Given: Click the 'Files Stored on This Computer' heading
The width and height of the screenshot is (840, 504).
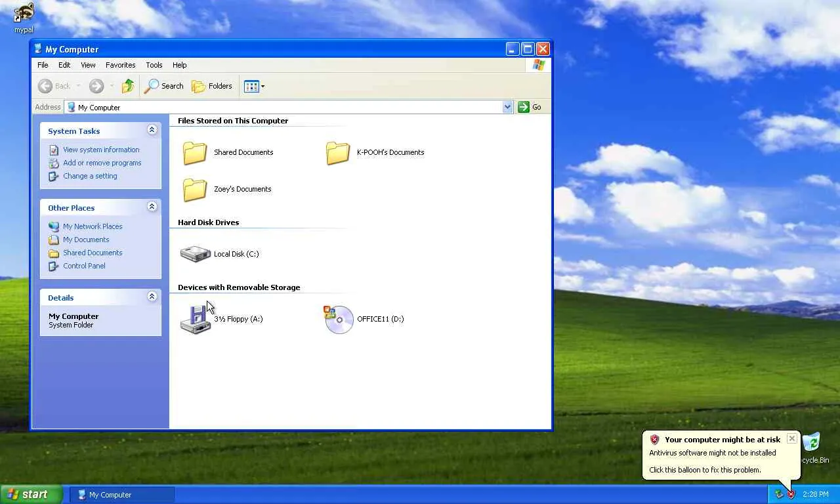Looking at the screenshot, I should coord(233,121).
